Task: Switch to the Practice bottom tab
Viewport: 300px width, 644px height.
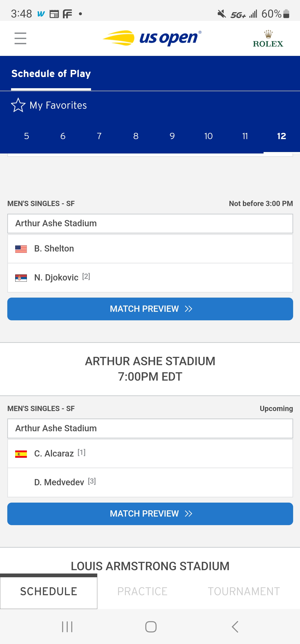Action: (x=142, y=591)
